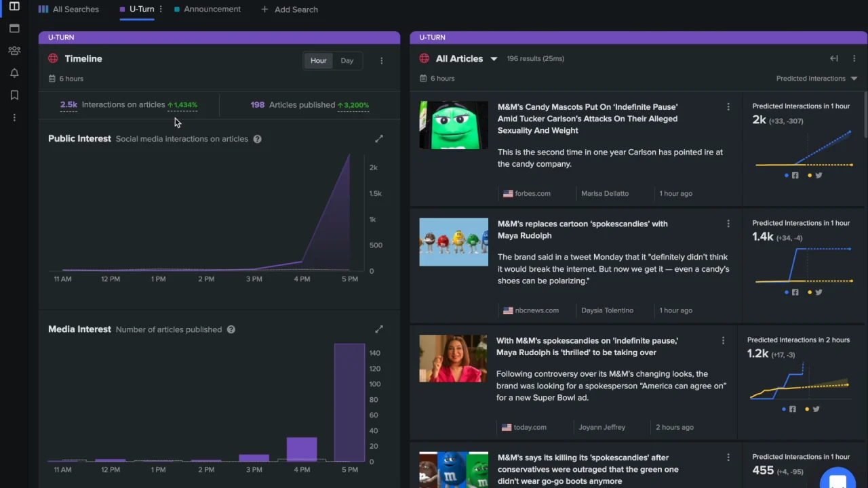Open the bookmarks icon in sidebar
868x488 pixels.
[14, 96]
